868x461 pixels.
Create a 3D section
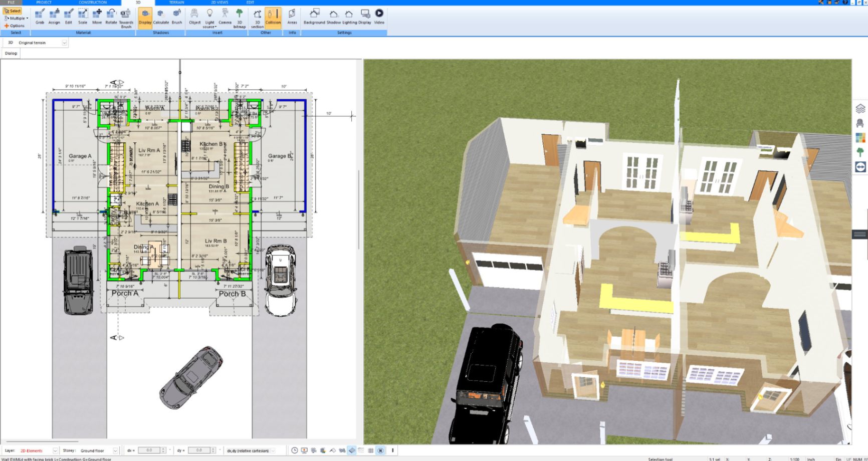[x=257, y=18]
